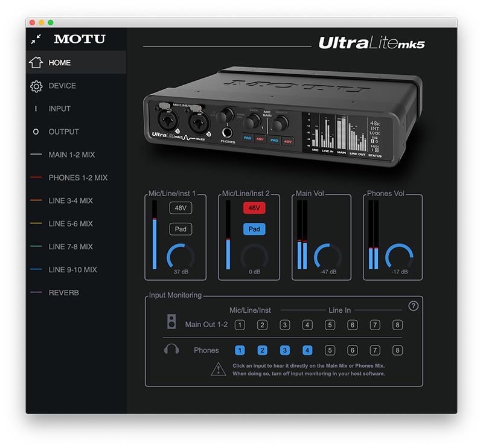The height and width of the screenshot is (448, 483).
Task: Enable 48V on Mic/Line/Inst 1
Action: [181, 208]
